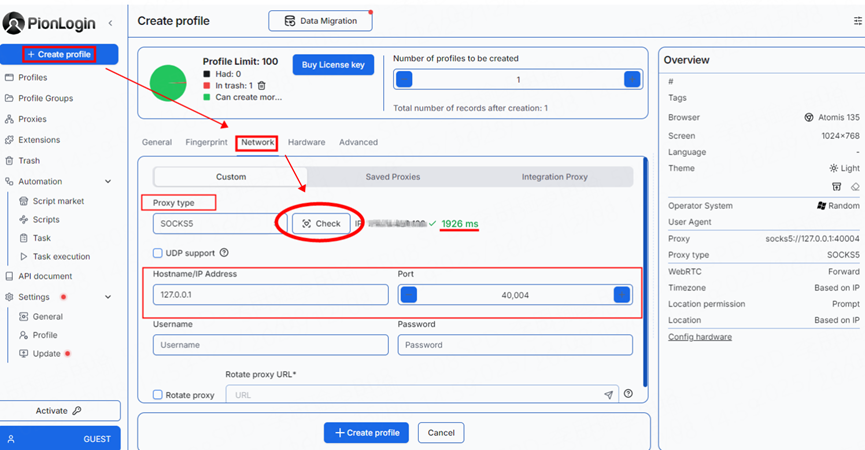Enable the UDP support checkbox

click(158, 253)
